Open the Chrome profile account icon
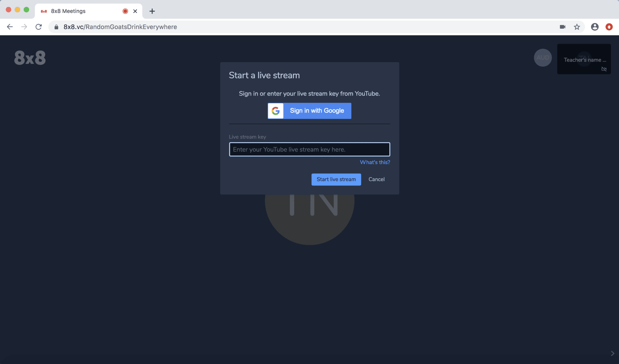619x364 pixels. coord(595,27)
